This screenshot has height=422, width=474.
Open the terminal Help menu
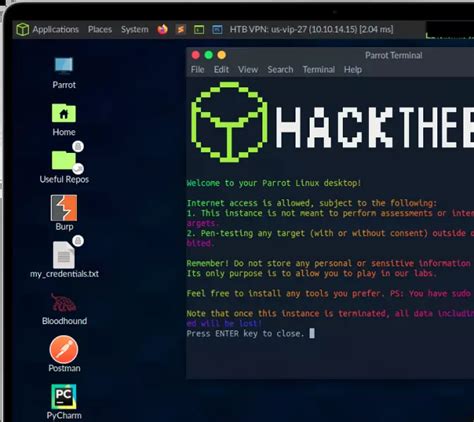pos(353,70)
